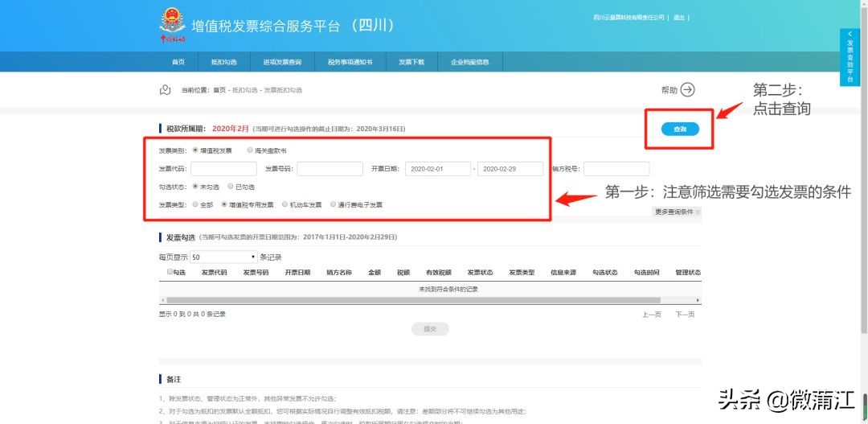868x424 pixels.
Task: Select the 增值税发票 invoice category radio
Action: pyautogui.click(x=195, y=150)
